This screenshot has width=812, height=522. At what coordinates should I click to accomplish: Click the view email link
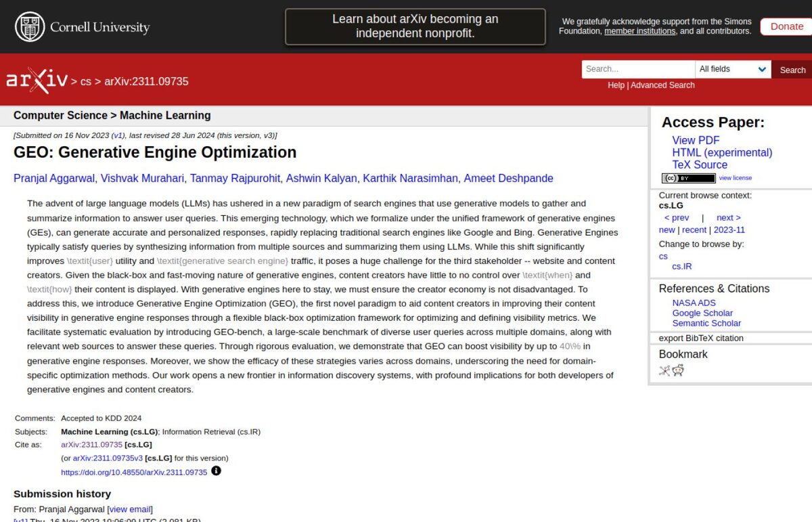(x=130, y=509)
